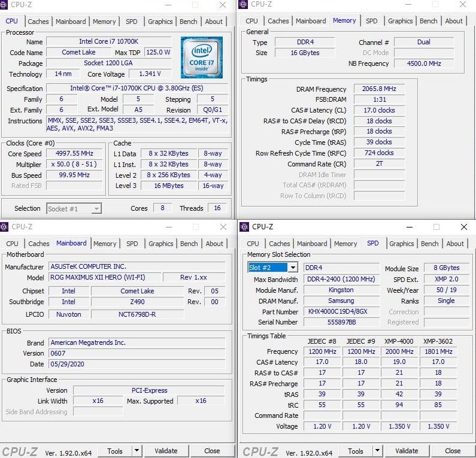The width and height of the screenshot is (476, 458).
Task: Open SPD tab in top-left CPU window
Action: point(132,22)
